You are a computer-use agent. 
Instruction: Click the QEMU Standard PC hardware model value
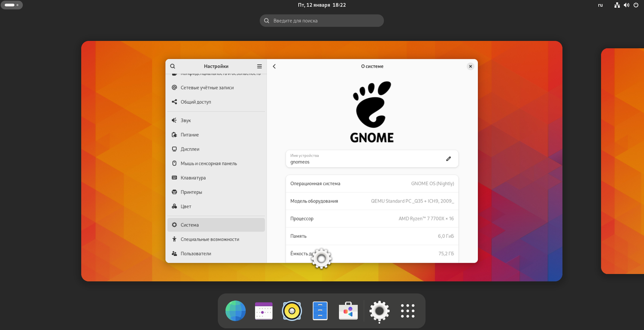point(412,201)
